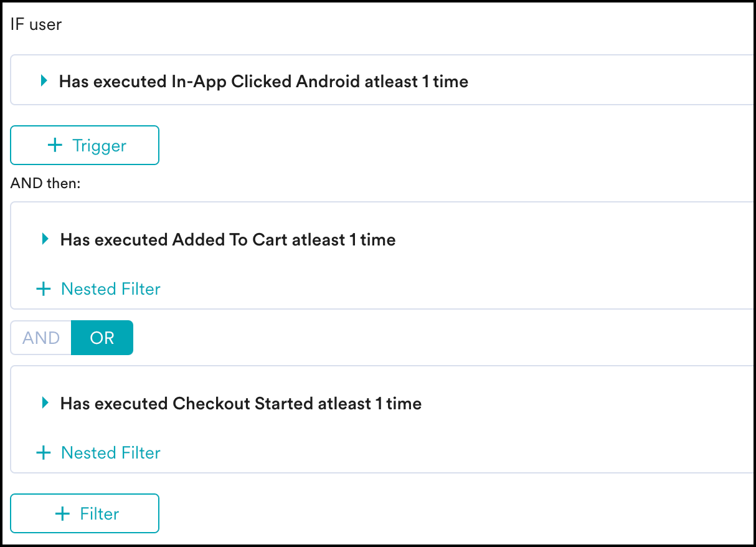756x547 pixels.
Task: Switch the condition operator to AND
Action: 41,338
